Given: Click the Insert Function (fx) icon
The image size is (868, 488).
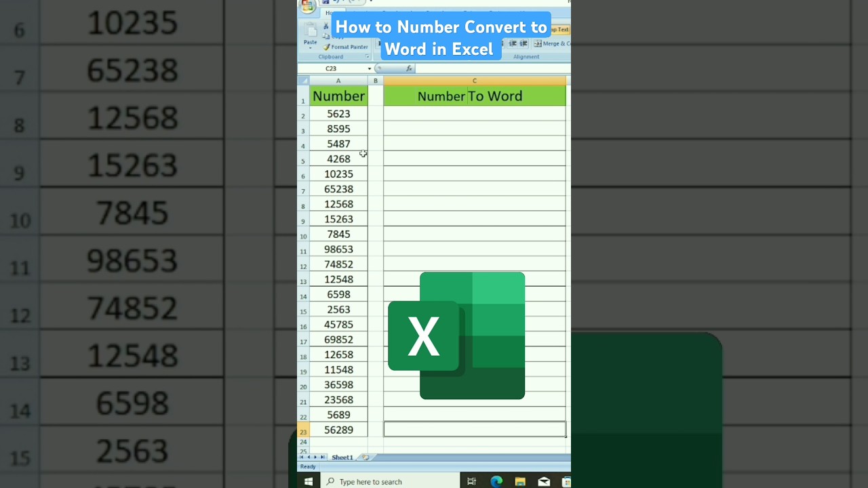Looking at the screenshot, I should 408,68.
